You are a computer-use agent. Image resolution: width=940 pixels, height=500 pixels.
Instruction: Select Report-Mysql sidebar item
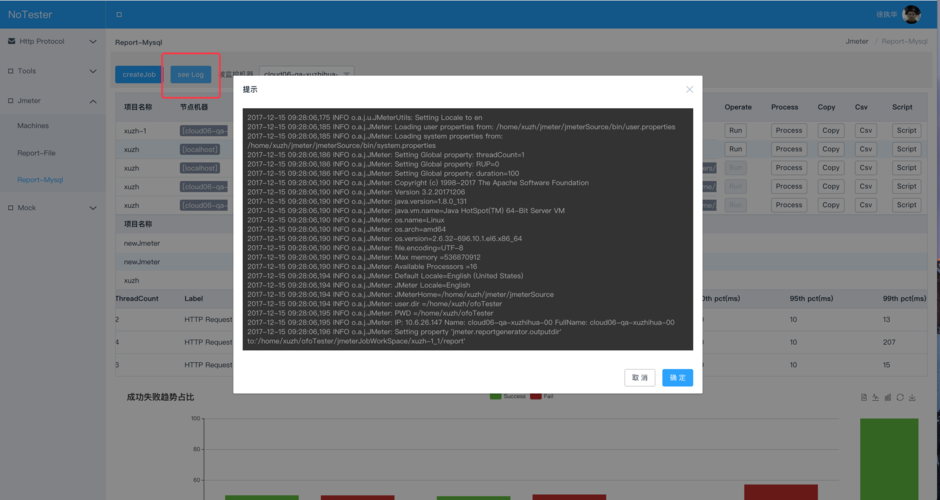click(40, 180)
